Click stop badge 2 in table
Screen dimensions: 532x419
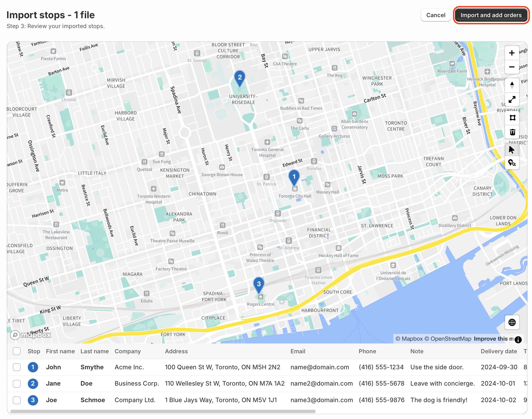(x=33, y=383)
